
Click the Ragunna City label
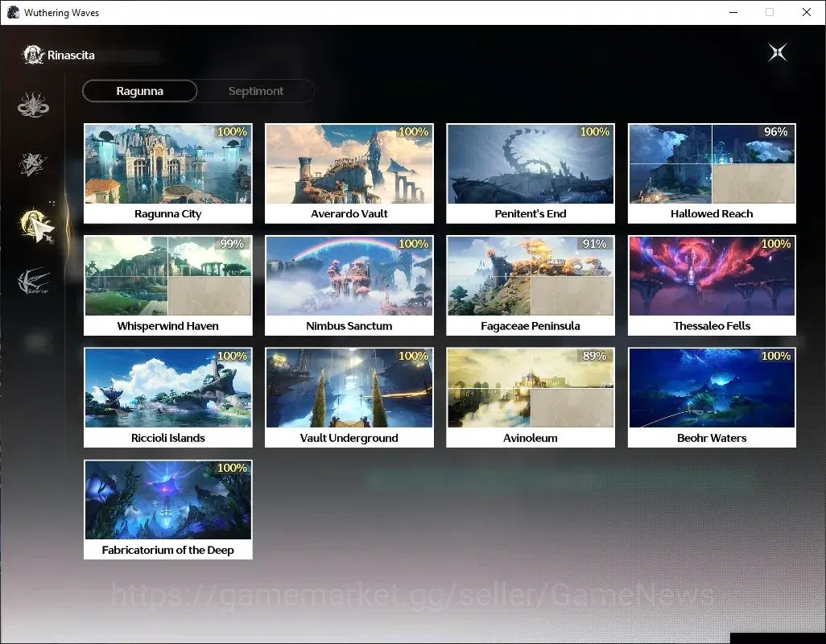click(168, 214)
